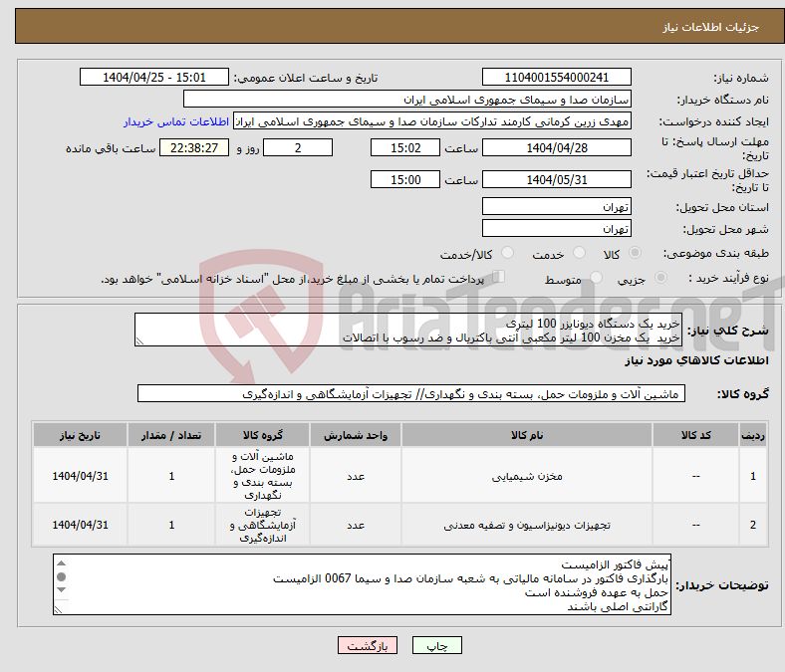
Task: Click the buyer notes scrollbar up arrow
Action: click(x=61, y=563)
